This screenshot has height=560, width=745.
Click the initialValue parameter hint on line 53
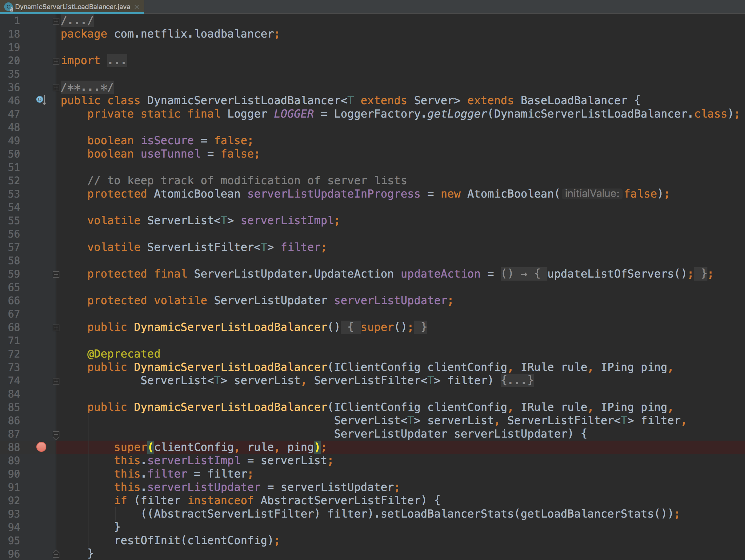click(x=592, y=194)
